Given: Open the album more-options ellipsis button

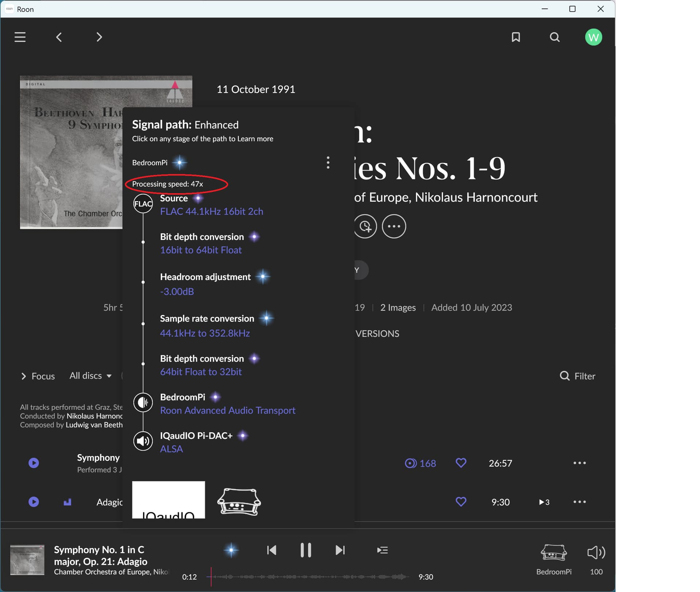Looking at the screenshot, I should tap(394, 226).
